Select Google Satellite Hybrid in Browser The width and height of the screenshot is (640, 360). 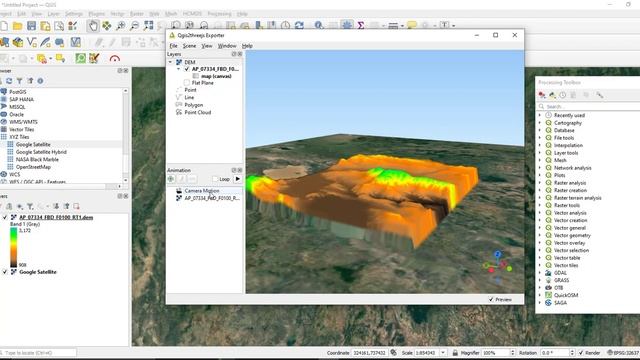point(41,152)
